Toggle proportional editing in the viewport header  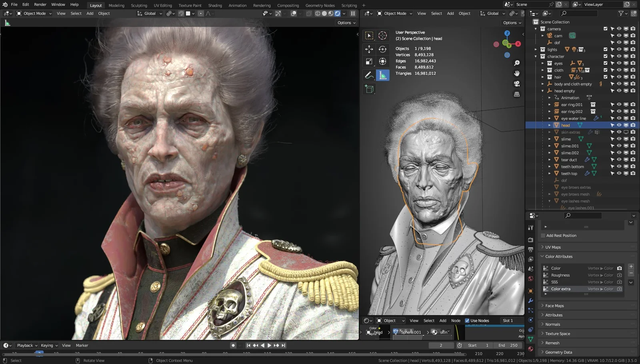(x=201, y=14)
